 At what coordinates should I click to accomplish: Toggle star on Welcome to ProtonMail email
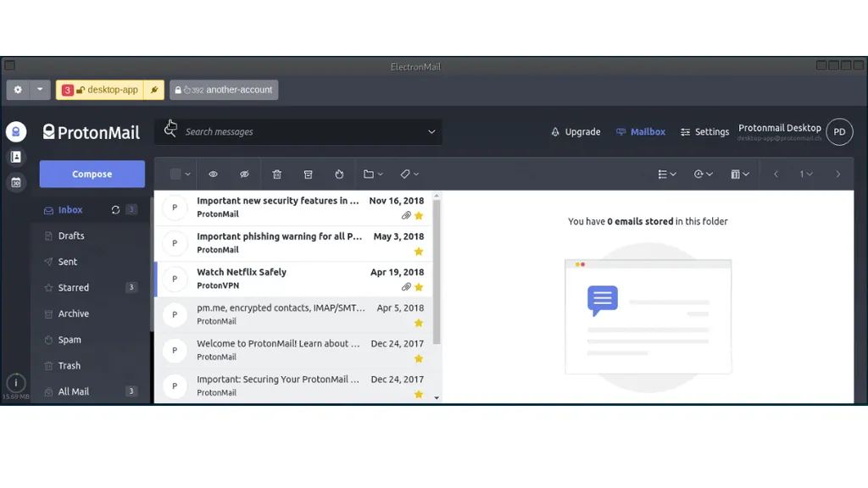(x=419, y=358)
